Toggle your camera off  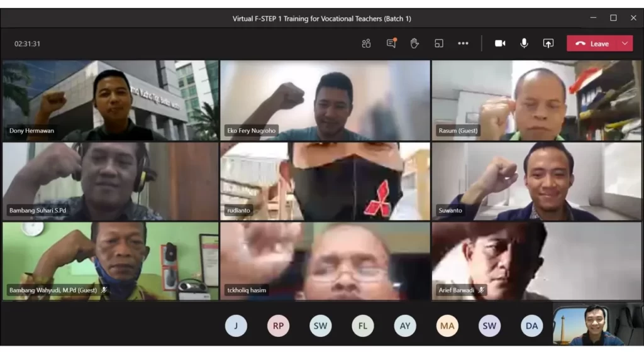coord(499,43)
